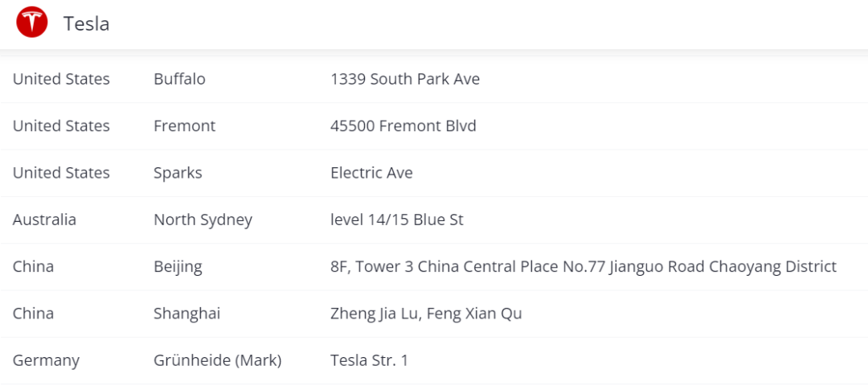This screenshot has width=868, height=386.
Task: Click the red Tesla logo icon
Action: (x=31, y=23)
